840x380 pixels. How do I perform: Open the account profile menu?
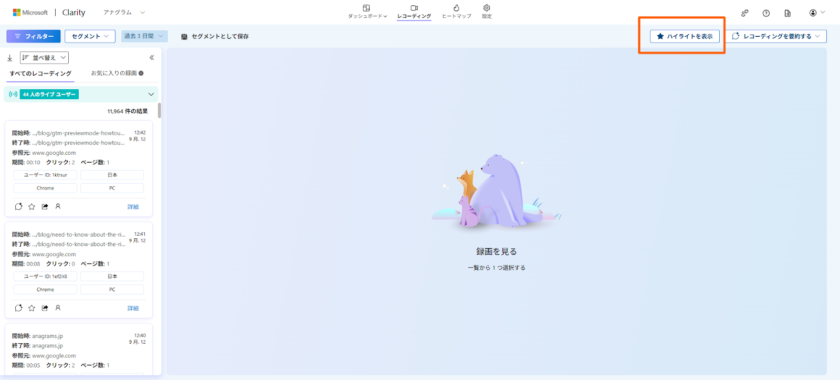pyautogui.click(x=818, y=13)
